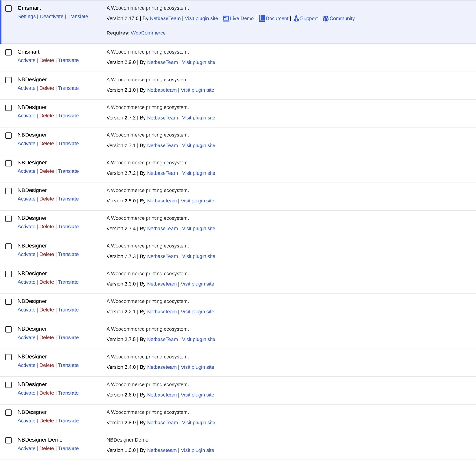This screenshot has height=460, width=476.
Task: Click the 'NBDesigner Demo.' description text
Action: click(128, 440)
